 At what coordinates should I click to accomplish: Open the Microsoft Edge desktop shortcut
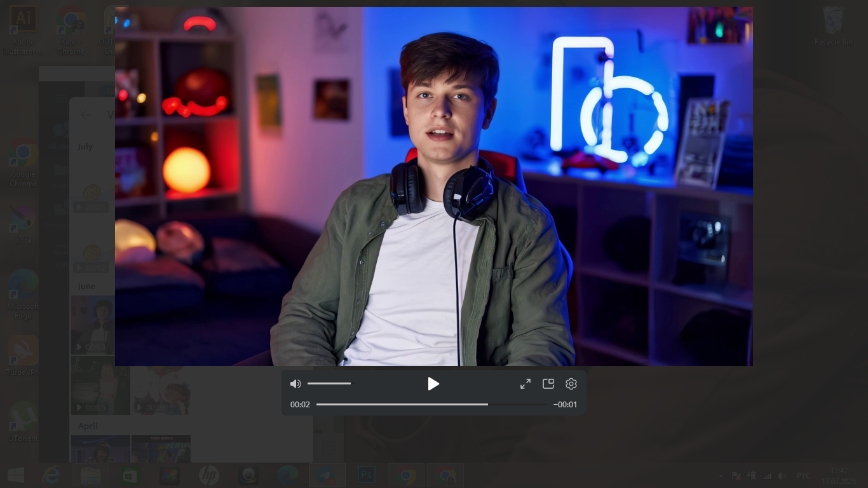(x=23, y=294)
